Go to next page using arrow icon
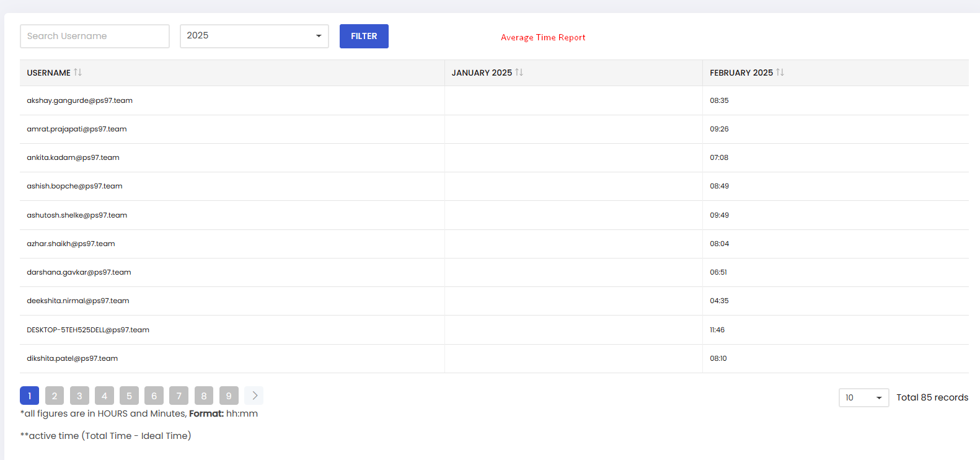The height and width of the screenshot is (460, 980). point(254,396)
